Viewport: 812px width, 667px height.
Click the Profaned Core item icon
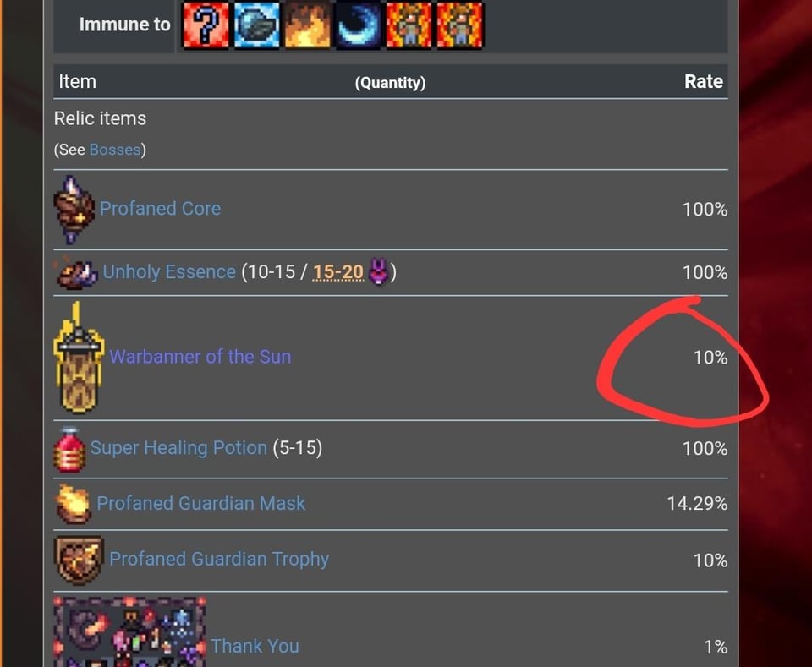pos(74,209)
